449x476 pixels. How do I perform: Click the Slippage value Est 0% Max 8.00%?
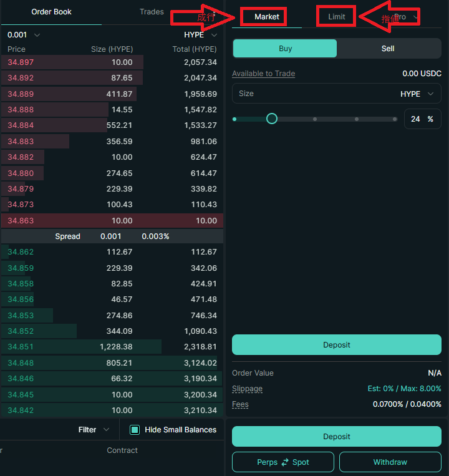[x=404, y=389]
